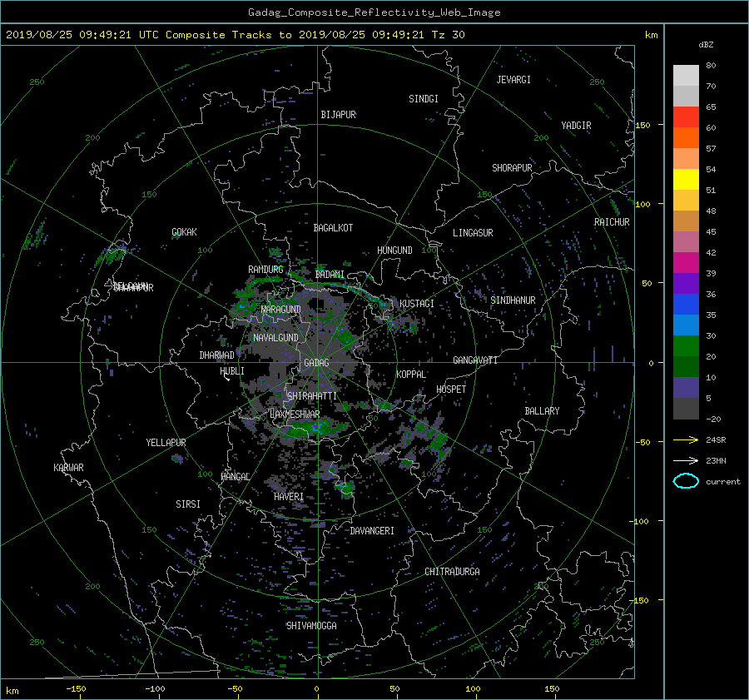The width and height of the screenshot is (749, 700).
Task: Select the JEVARGI label
Action: click(x=513, y=80)
